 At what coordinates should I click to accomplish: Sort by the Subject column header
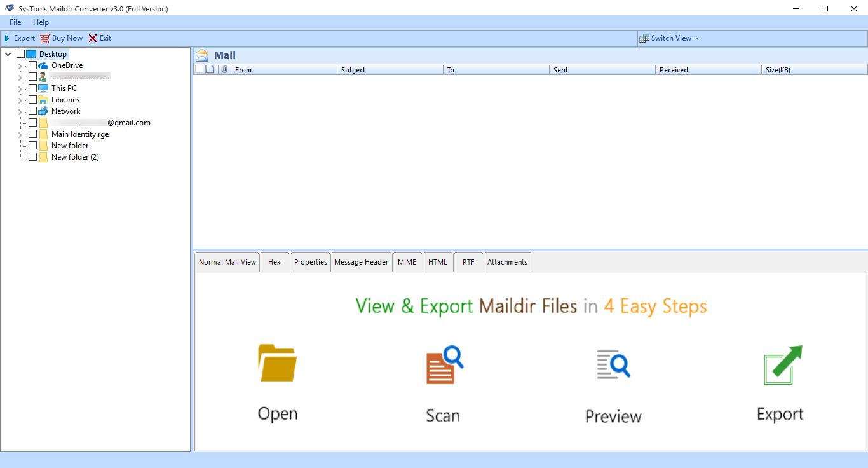click(x=390, y=70)
